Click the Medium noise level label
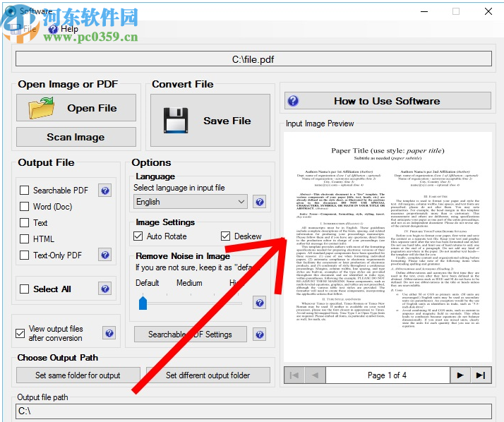The image size is (504, 422). [189, 283]
